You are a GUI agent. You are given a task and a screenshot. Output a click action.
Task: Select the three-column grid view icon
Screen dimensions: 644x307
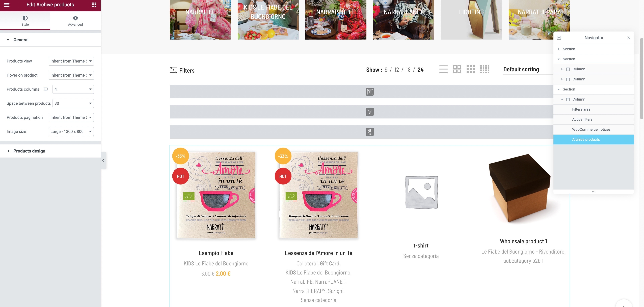(x=470, y=69)
